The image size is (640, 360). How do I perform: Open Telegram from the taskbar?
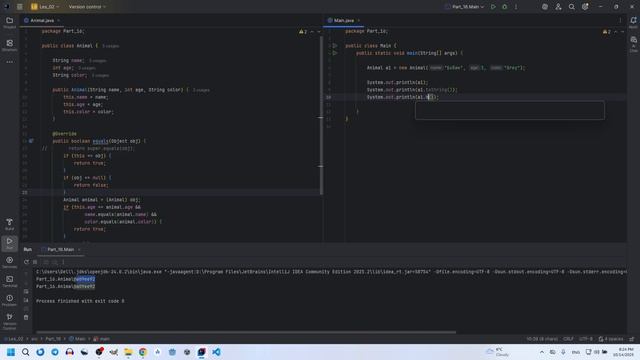point(55,352)
